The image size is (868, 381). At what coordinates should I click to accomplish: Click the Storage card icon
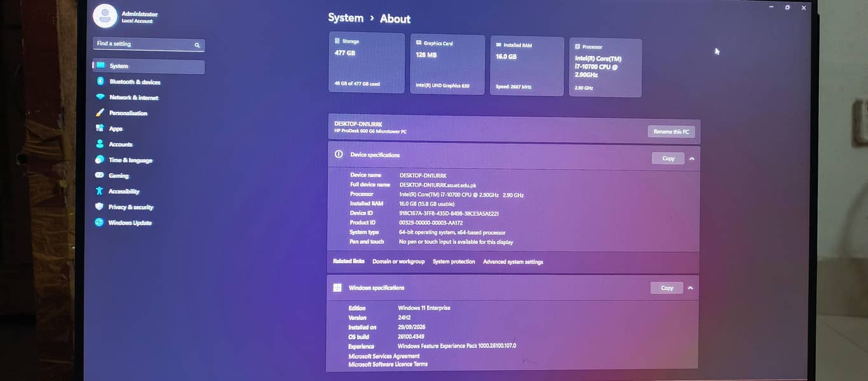[x=337, y=41]
